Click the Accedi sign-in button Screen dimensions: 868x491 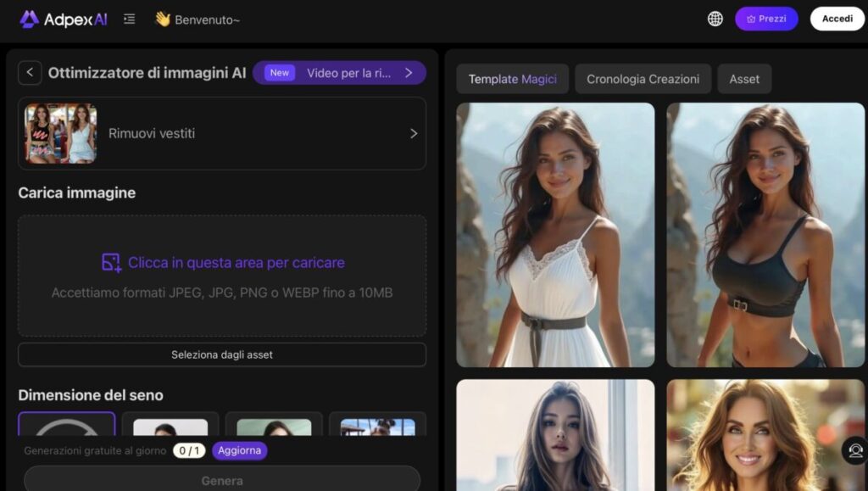pyautogui.click(x=837, y=19)
